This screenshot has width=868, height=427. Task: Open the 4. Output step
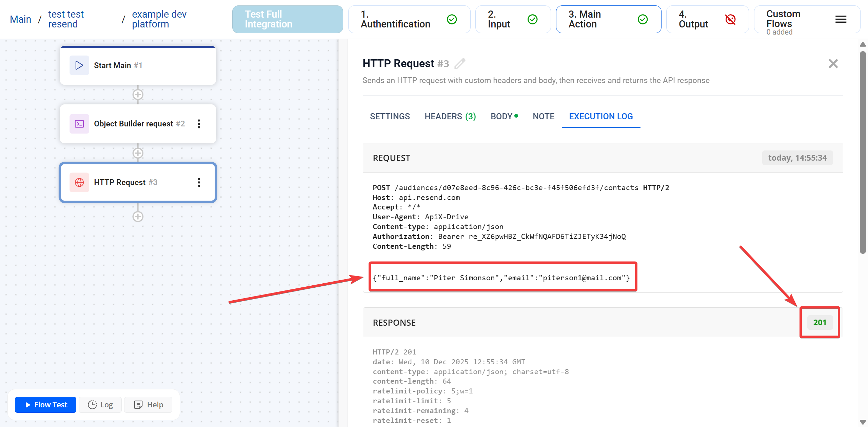tap(707, 19)
